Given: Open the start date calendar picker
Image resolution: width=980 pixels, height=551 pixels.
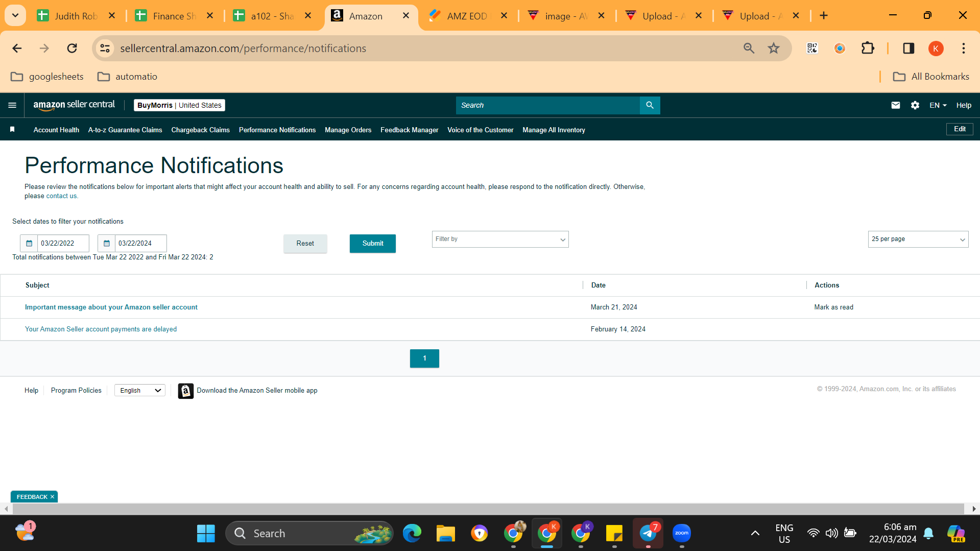Looking at the screenshot, I should pos(29,244).
